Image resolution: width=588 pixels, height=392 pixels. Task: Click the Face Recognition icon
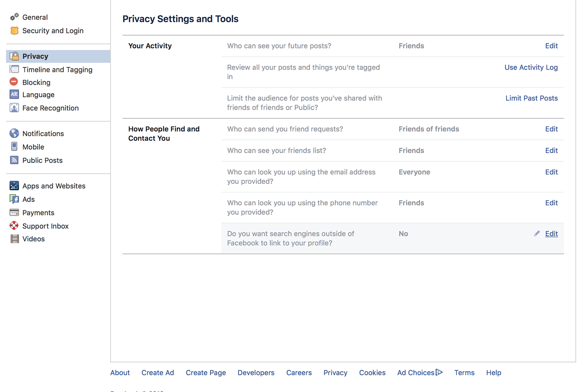[x=14, y=108]
